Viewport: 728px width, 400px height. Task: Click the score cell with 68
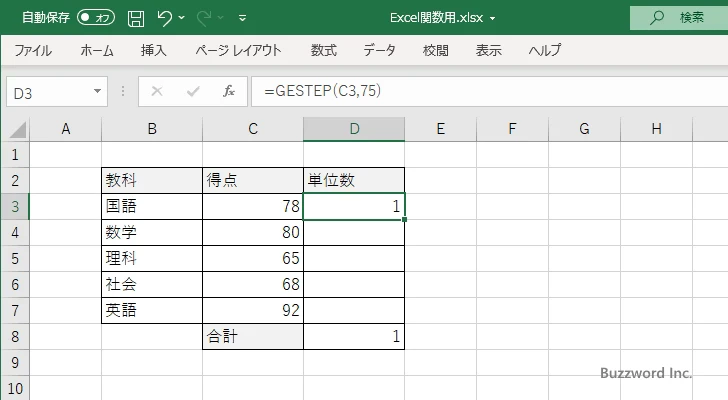point(253,284)
